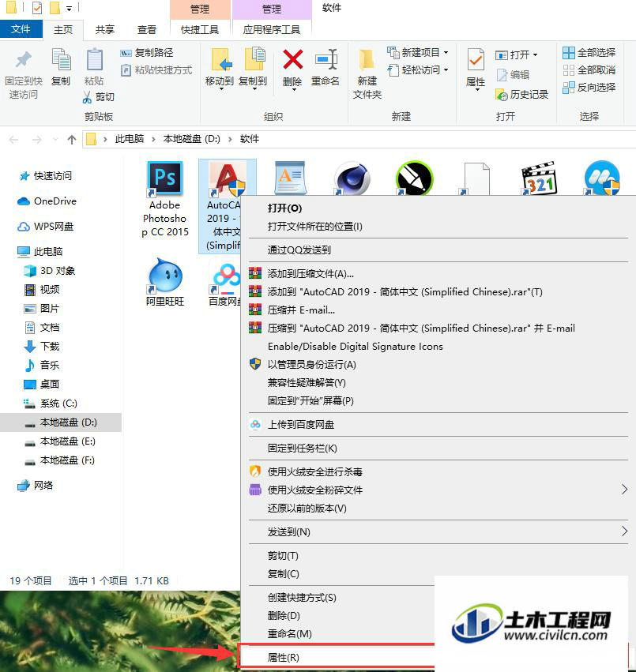Click Select all in the ribbon
Screen dimensions: 636x672
tap(589, 53)
